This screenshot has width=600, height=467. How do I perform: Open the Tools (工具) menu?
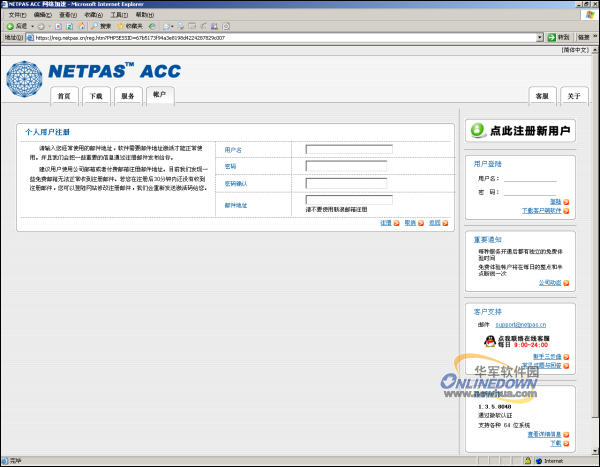tap(118, 15)
